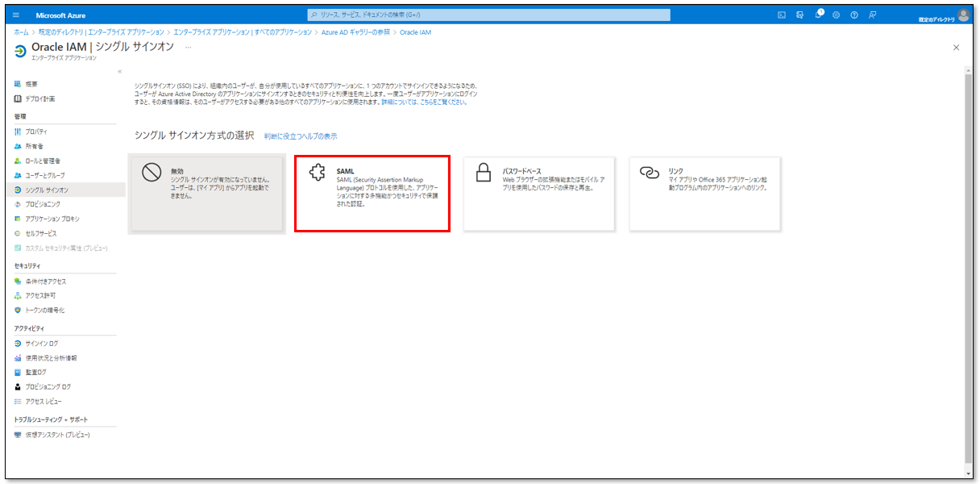The height and width of the screenshot is (484, 980).
Task: Open the user account avatar
Action: point(963,15)
